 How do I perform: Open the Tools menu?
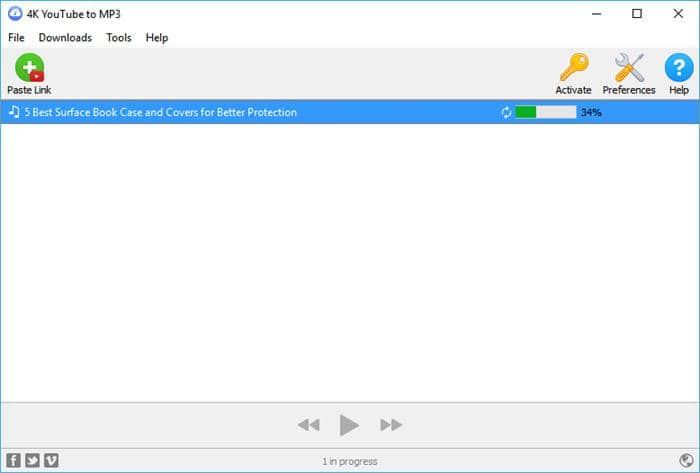119,37
